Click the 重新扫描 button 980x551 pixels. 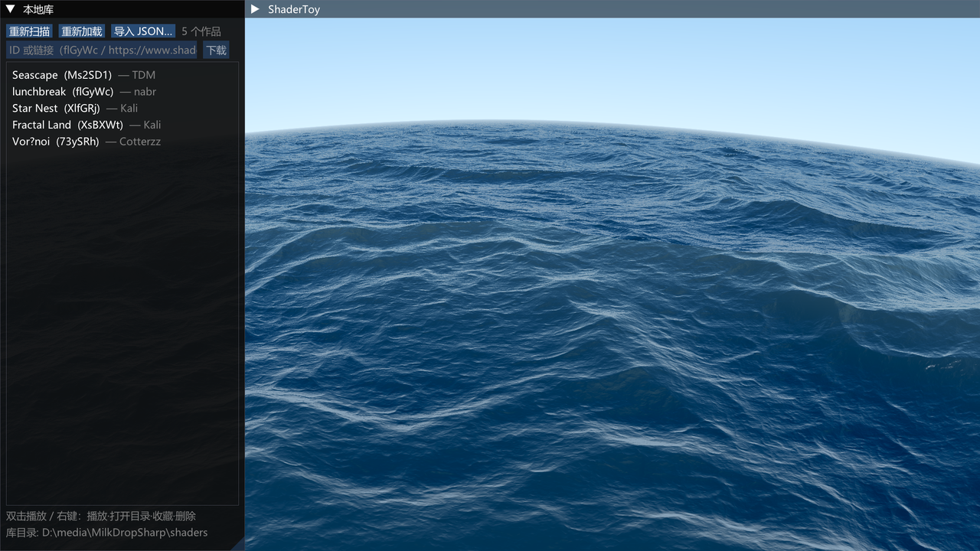(29, 31)
